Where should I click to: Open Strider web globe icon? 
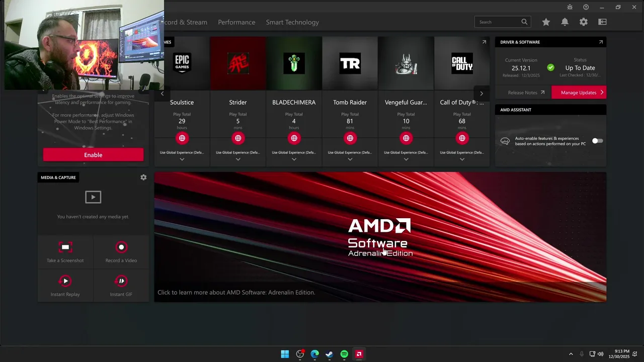pos(238,138)
